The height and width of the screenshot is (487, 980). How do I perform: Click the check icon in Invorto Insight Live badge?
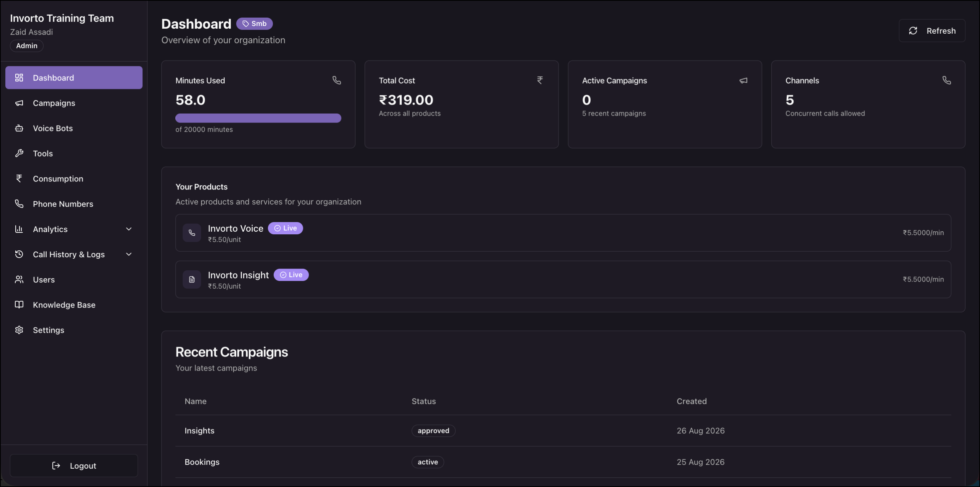coord(283,275)
